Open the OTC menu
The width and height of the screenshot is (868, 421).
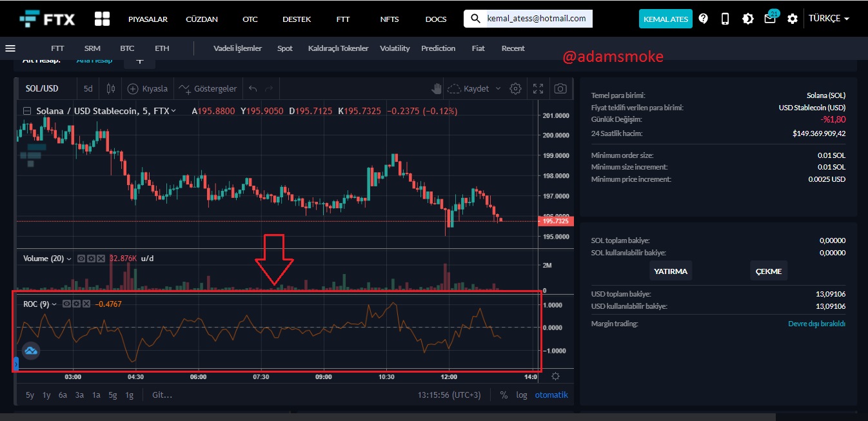pos(250,19)
